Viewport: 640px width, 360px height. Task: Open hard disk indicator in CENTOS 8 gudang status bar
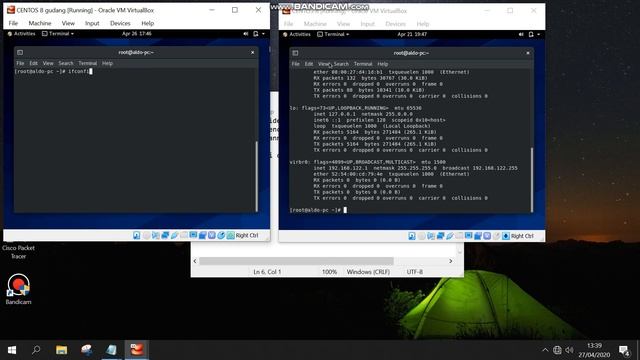point(136,236)
